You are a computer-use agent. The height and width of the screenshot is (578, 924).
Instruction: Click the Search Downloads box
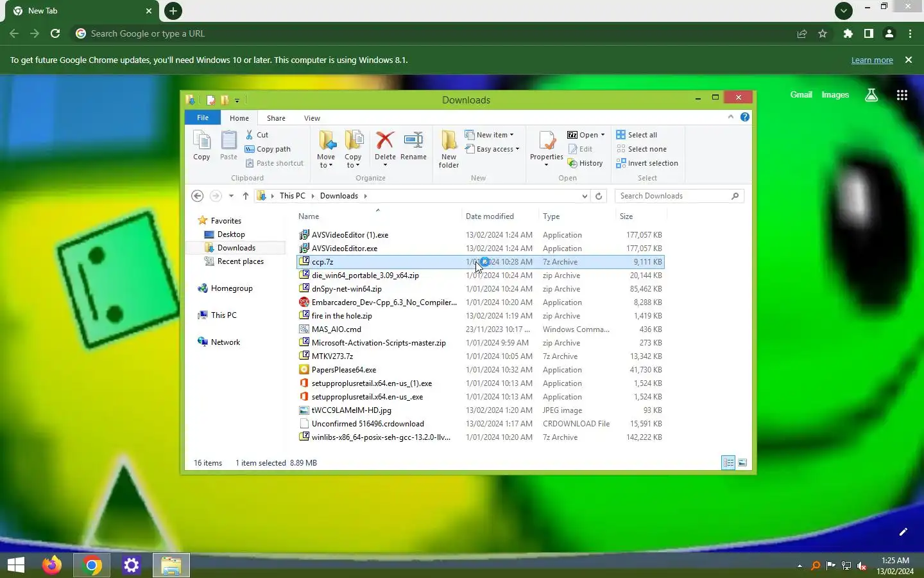(679, 196)
